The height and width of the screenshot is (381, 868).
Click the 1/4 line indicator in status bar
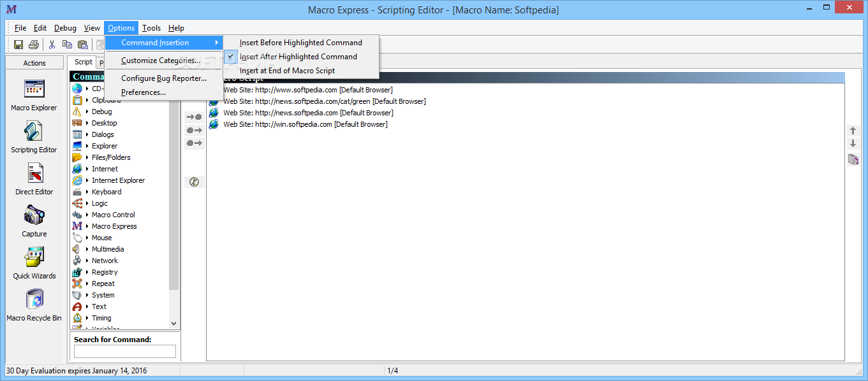tap(392, 370)
